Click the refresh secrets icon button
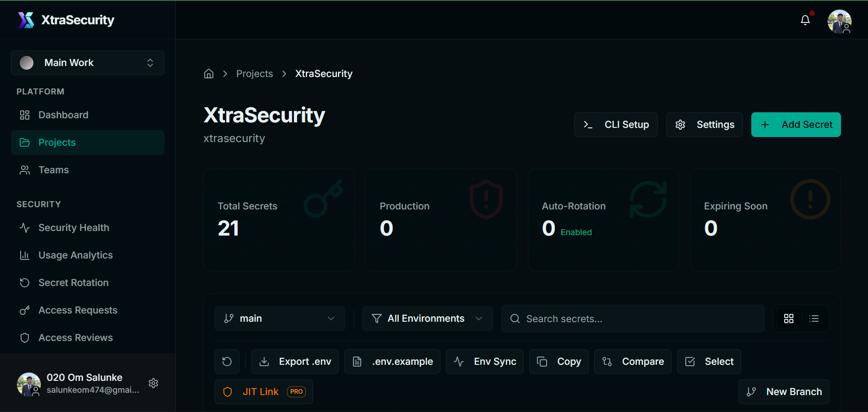The width and height of the screenshot is (868, 412). tap(227, 362)
